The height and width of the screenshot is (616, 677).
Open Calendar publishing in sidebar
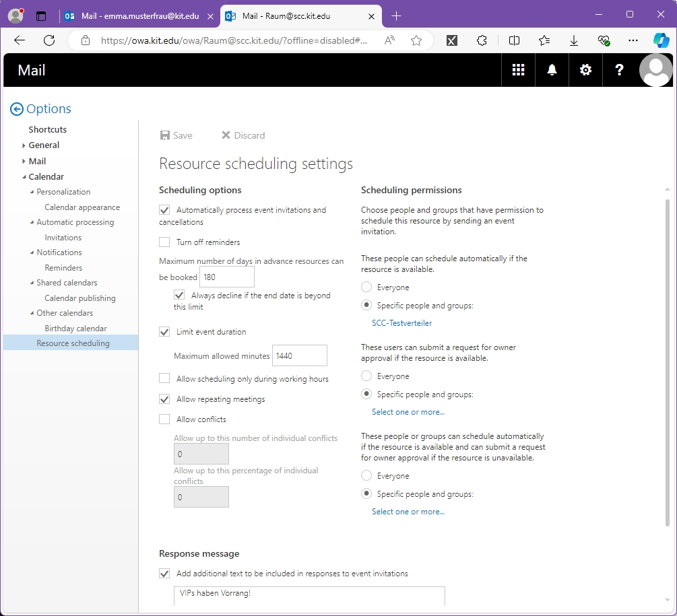79,298
